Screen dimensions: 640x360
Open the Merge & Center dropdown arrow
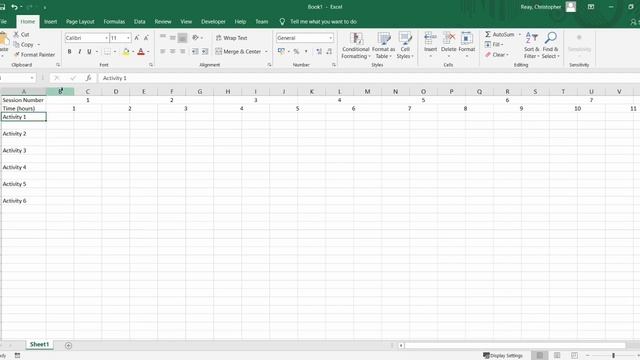click(x=266, y=51)
